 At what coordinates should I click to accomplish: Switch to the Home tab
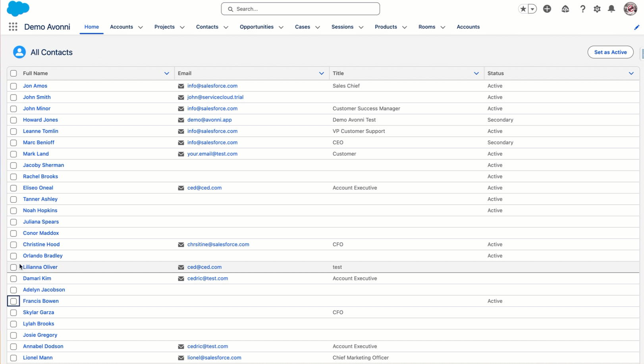(91, 27)
